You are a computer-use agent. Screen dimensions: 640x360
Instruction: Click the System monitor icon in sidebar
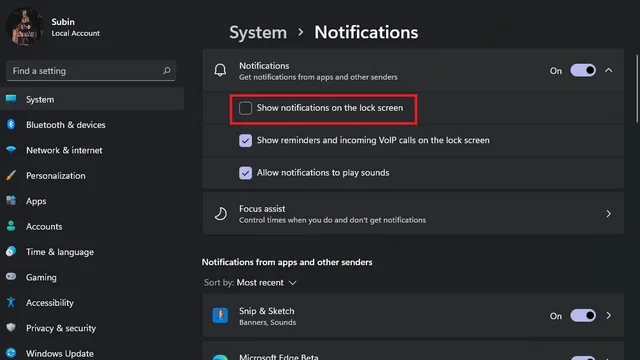pos(11,99)
